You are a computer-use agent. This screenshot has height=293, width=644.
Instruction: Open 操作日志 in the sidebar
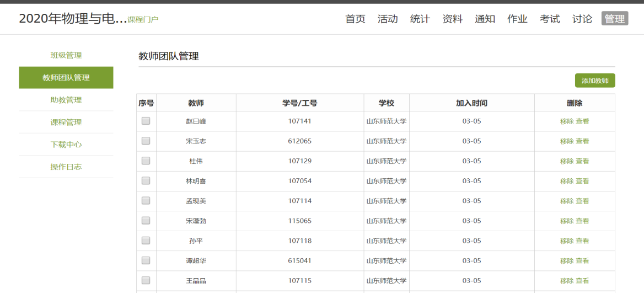click(x=66, y=167)
